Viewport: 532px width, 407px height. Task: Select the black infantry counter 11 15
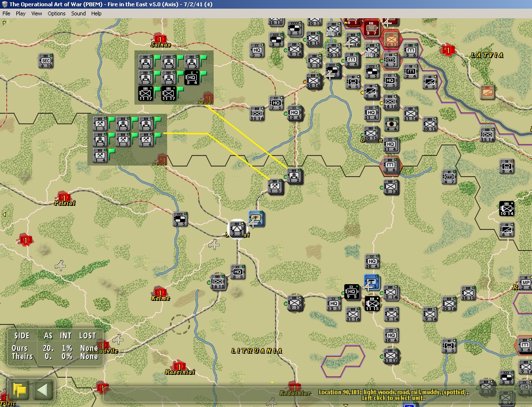click(372, 304)
